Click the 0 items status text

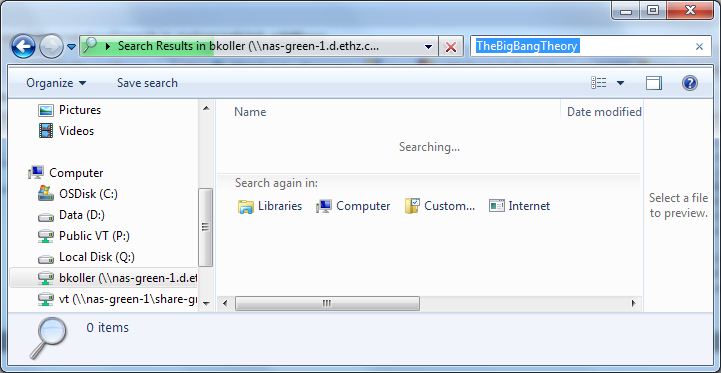click(x=108, y=327)
